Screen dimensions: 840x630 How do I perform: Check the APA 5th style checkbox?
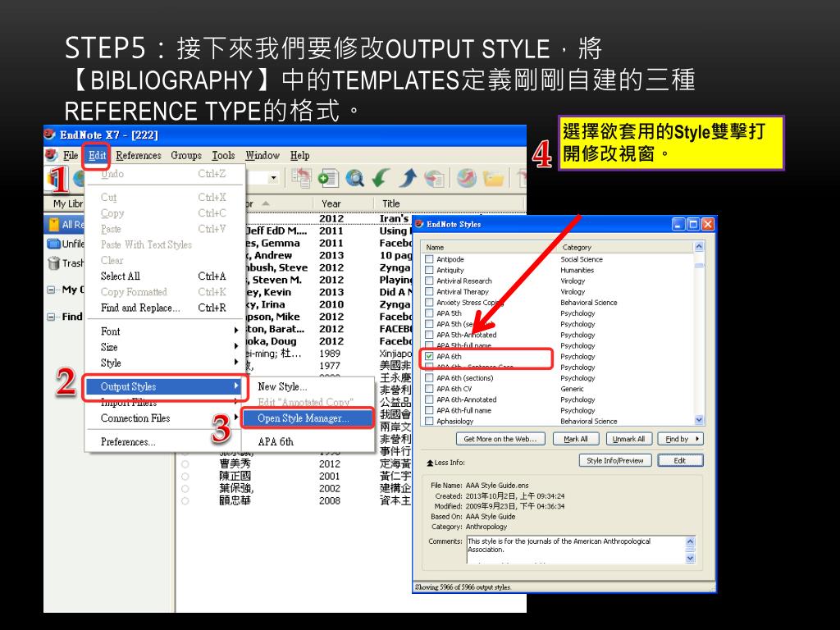(x=429, y=313)
